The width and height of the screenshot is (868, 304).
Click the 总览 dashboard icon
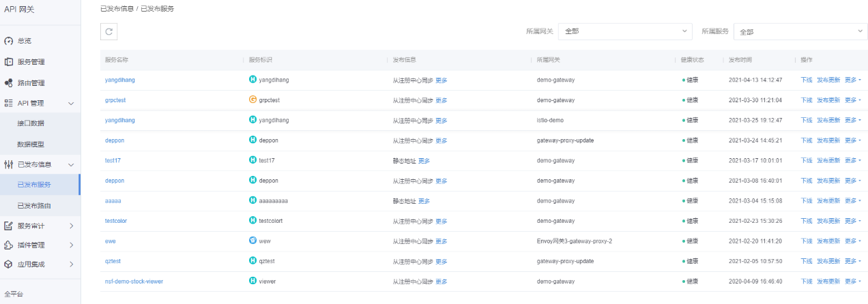[x=9, y=42]
